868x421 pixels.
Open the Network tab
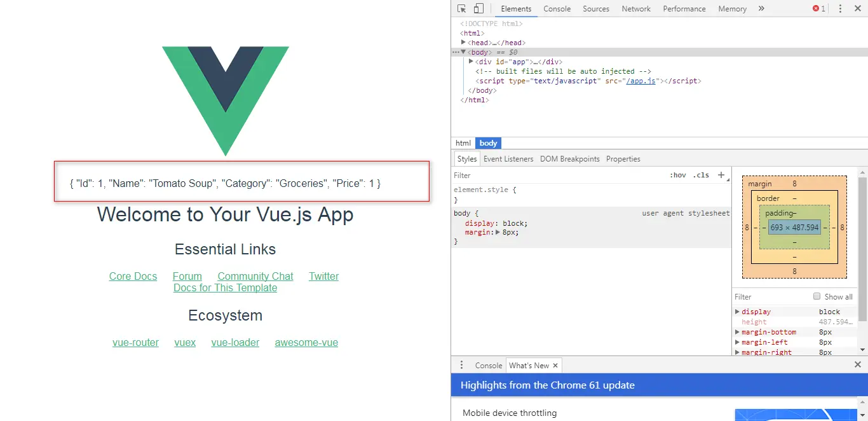click(x=636, y=9)
